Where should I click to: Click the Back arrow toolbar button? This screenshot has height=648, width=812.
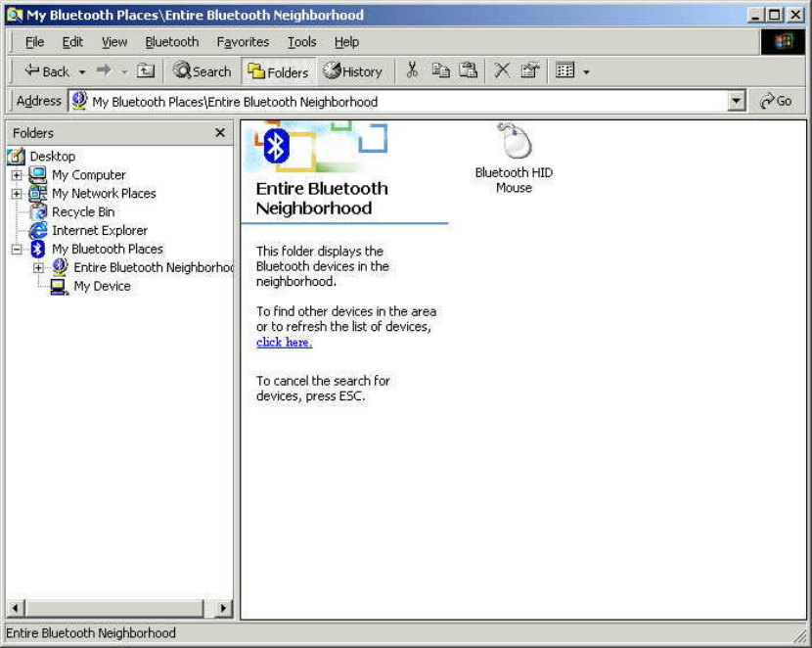pyautogui.click(x=46, y=70)
